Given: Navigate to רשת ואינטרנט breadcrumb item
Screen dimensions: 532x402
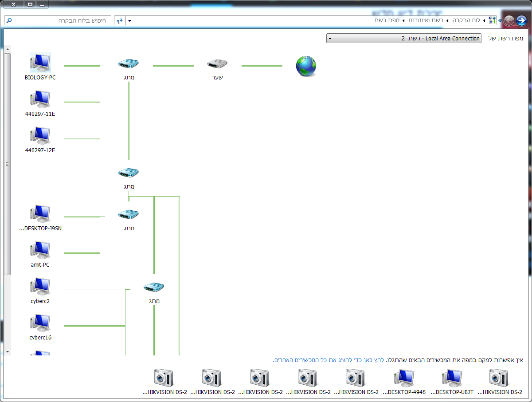Looking at the screenshot, I should pos(426,20).
